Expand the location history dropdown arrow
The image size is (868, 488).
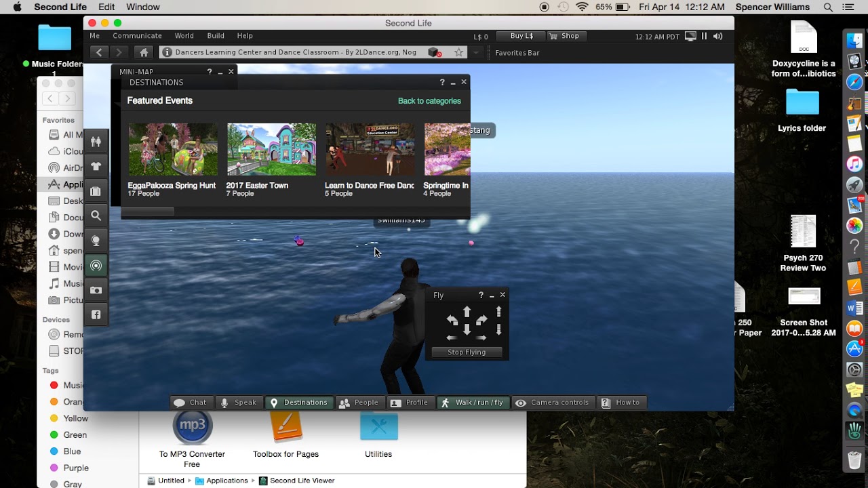coord(476,52)
